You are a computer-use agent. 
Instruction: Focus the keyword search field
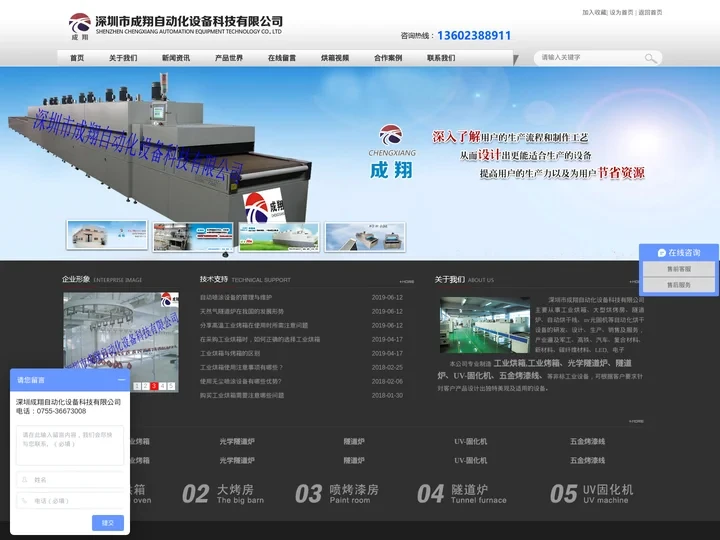tap(591, 58)
